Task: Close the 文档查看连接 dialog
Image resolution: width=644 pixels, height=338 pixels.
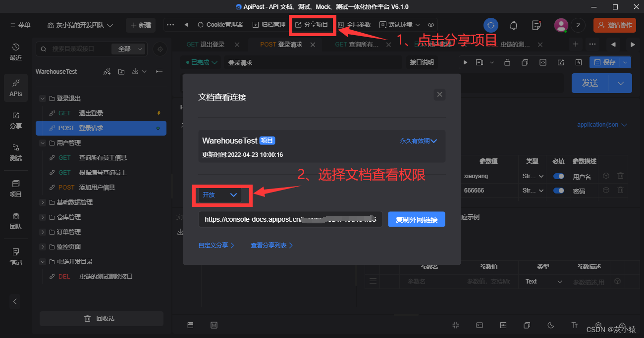Action: point(439,95)
